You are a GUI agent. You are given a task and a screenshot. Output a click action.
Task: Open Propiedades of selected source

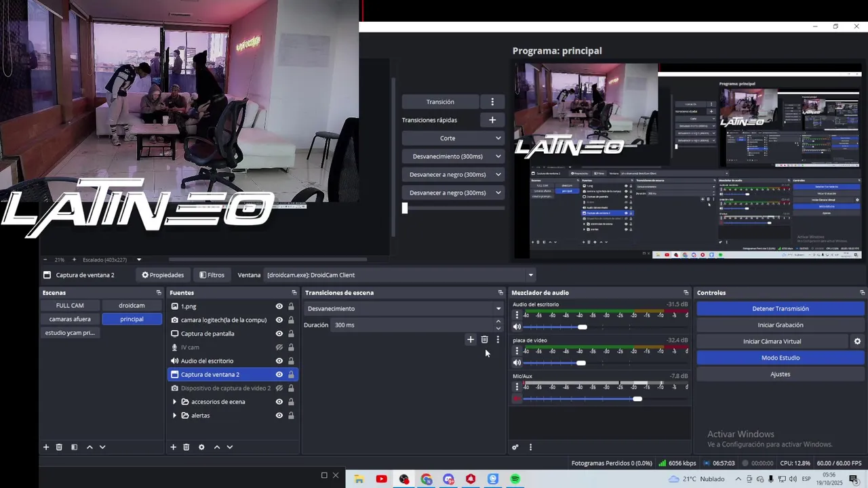point(163,275)
